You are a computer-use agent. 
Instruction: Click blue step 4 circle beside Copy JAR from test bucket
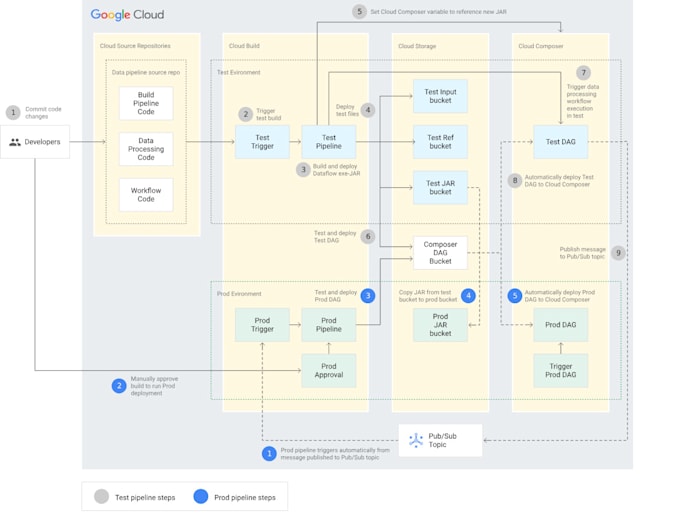coord(468,296)
